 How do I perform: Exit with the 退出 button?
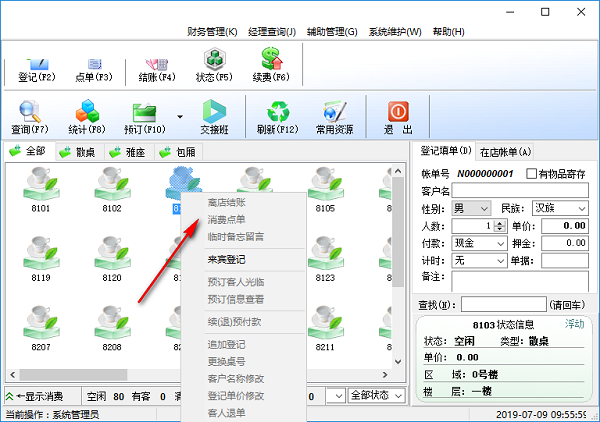pos(398,117)
